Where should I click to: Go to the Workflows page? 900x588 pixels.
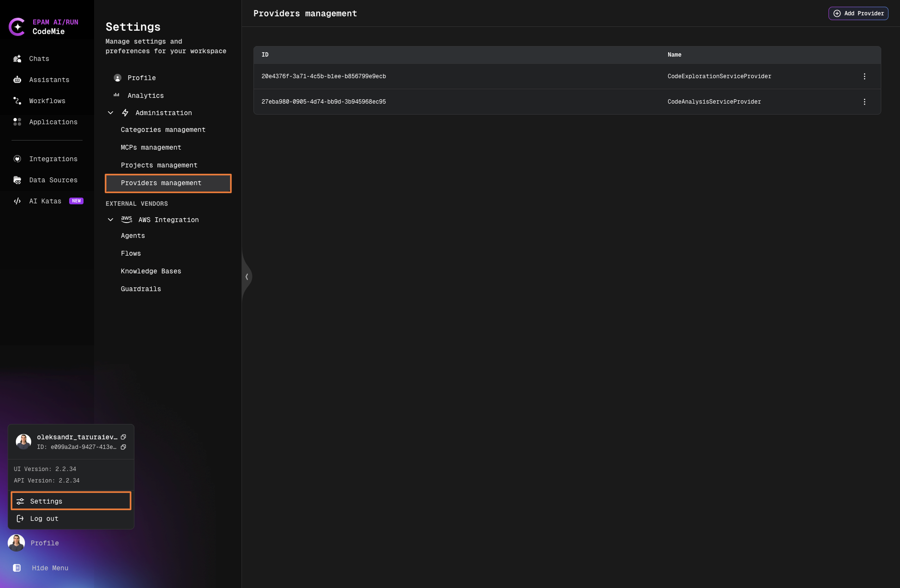[47, 101]
